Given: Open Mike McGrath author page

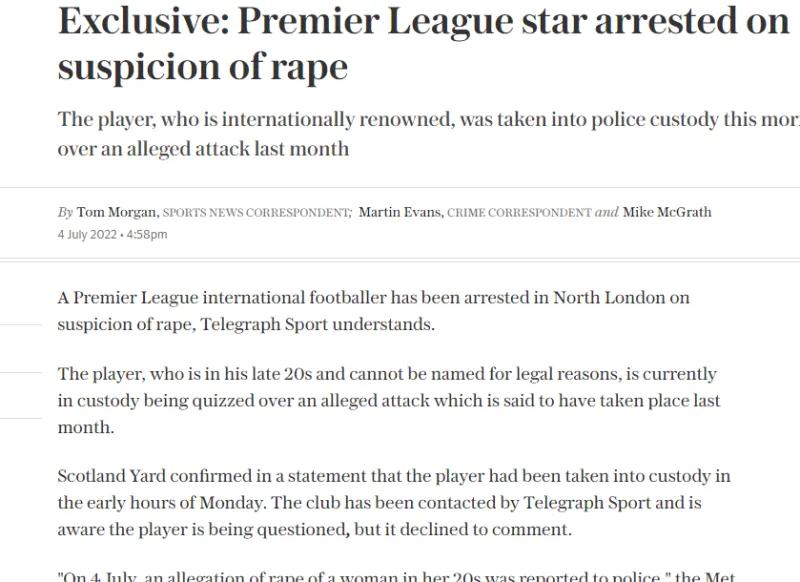Looking at the screenshot, I should 667,213.
